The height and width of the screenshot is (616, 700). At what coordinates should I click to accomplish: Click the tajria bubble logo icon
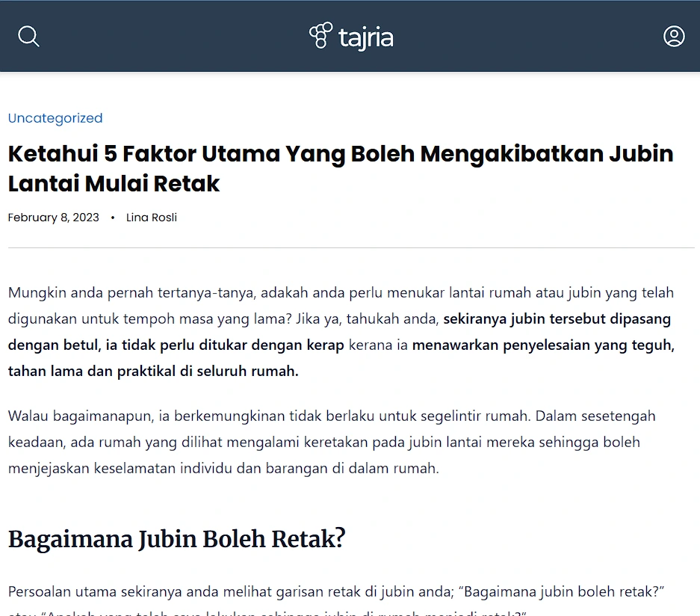[321, 36]
